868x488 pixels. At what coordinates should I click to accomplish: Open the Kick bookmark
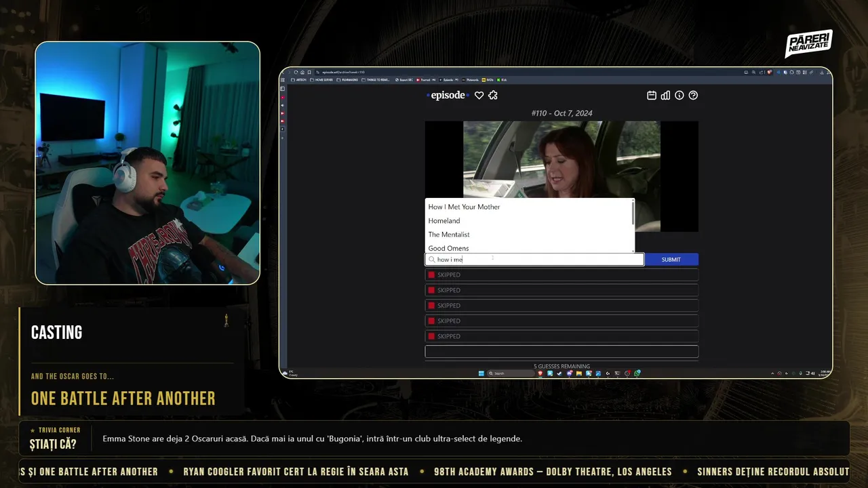coord(502,80)
